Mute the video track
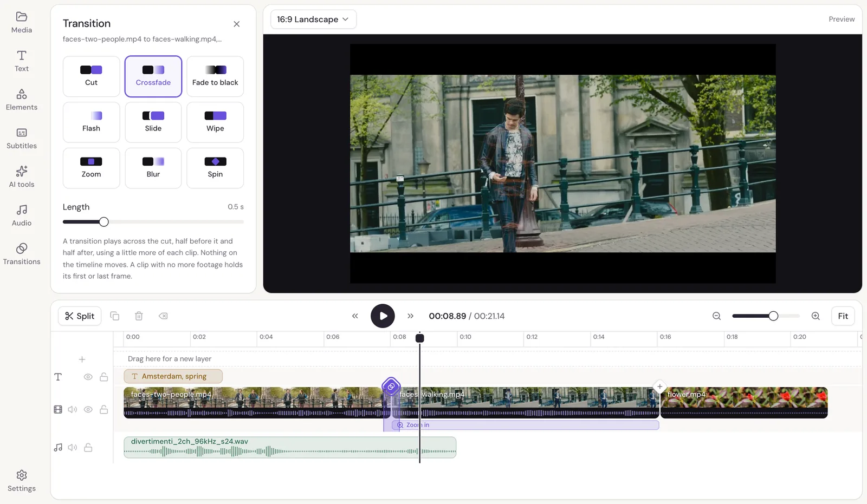Image resolution: width=867 pixels, height=504 pixels. point(73,409)
